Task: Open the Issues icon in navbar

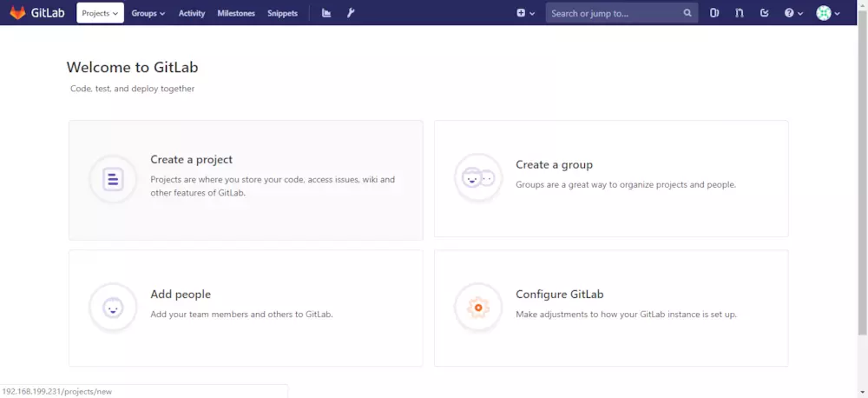Action: [x=714, y=13]
